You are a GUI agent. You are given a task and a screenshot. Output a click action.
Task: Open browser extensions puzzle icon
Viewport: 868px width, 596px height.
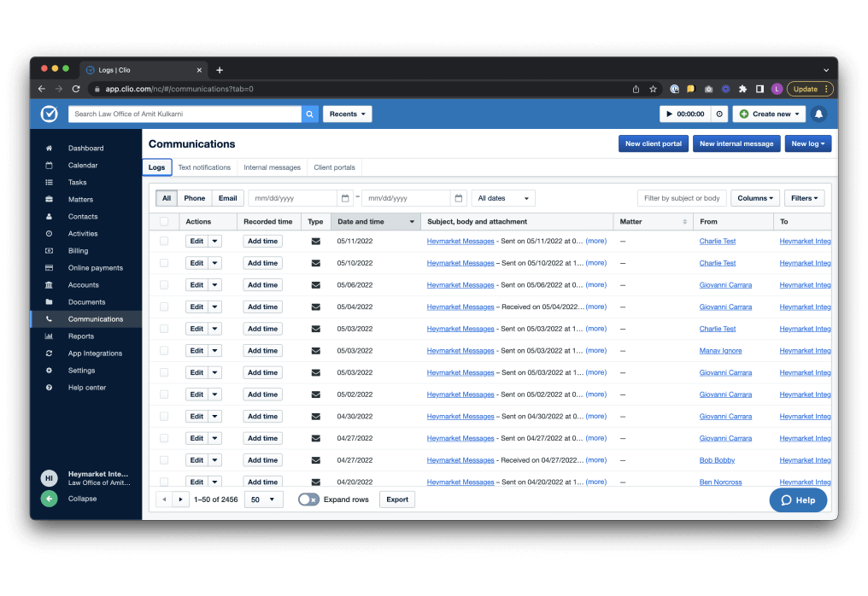[743, 89]
